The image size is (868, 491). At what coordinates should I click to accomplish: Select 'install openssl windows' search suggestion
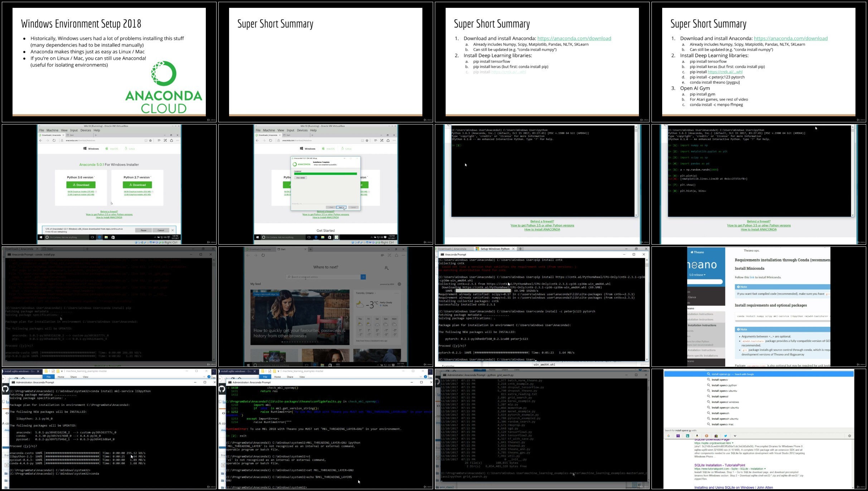(x=725, y=402)
